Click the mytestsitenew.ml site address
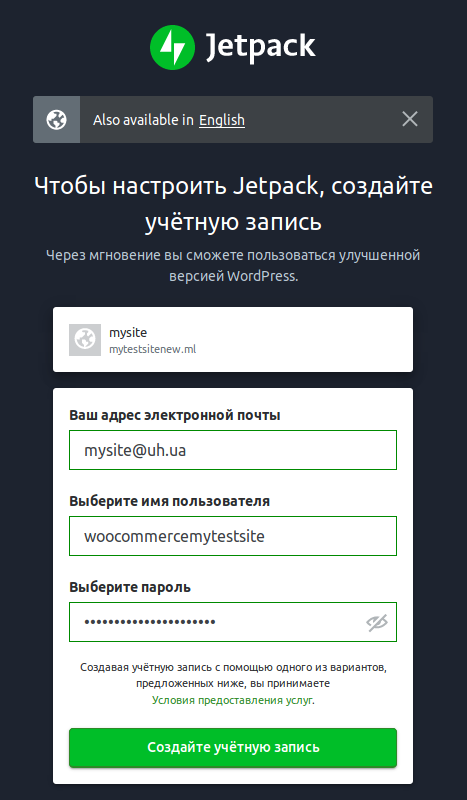This screenshot has width=467, height=800. (x=153, y=349)
